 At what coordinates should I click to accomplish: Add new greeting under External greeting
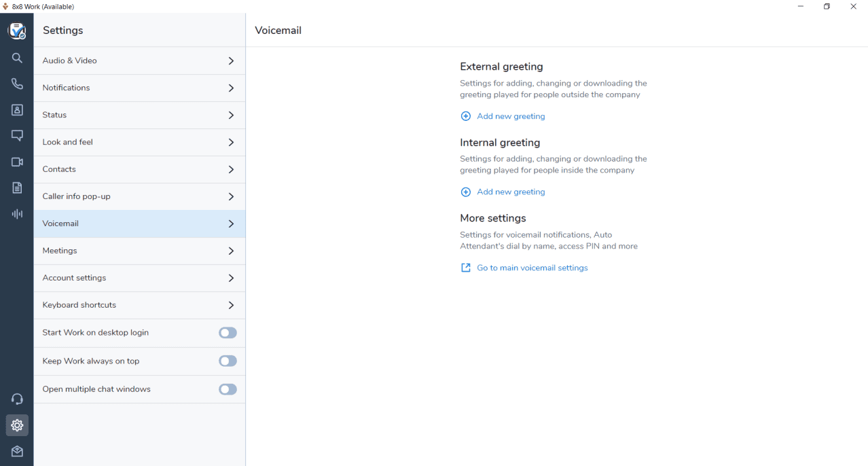tap(510, 116)
